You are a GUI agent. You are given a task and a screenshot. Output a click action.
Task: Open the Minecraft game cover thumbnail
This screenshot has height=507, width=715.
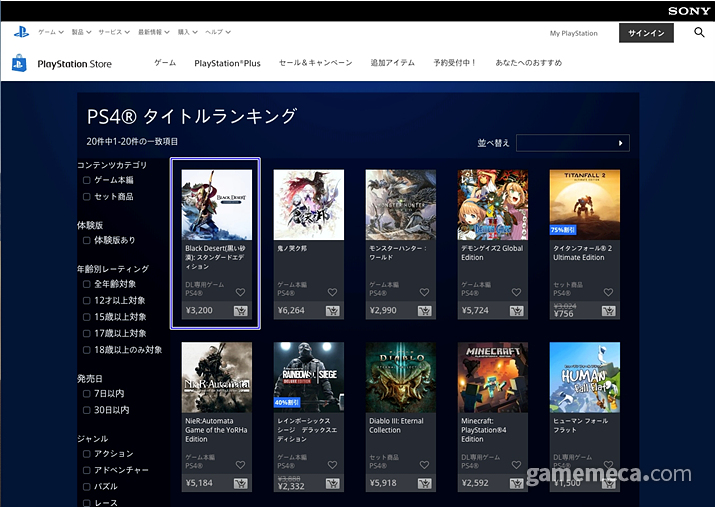[x=493, y=377]
